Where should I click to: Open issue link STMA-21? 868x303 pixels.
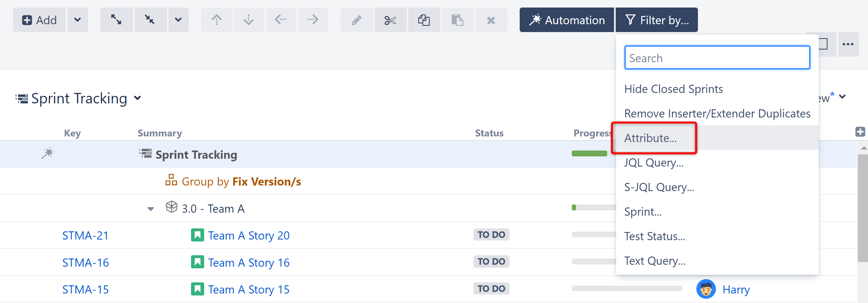pyautogui.click(x=85, y=235)
